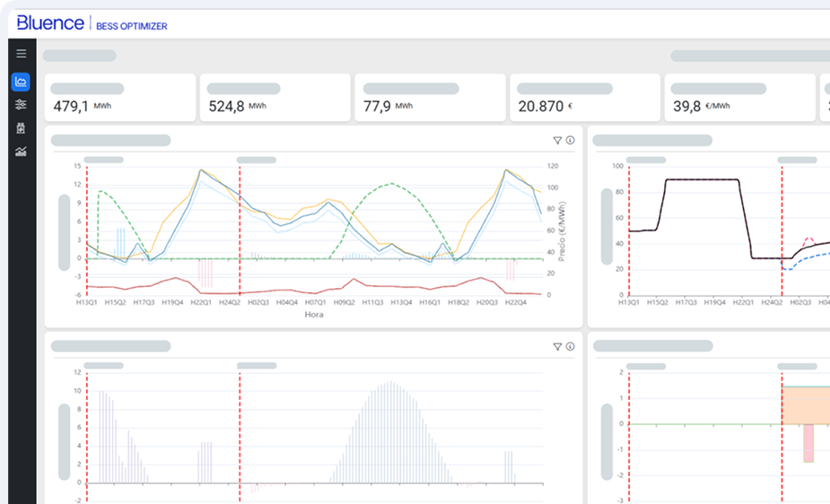Open the settings sliders icon in sidebar
This screenshot has width=830, height=504.
21,105
